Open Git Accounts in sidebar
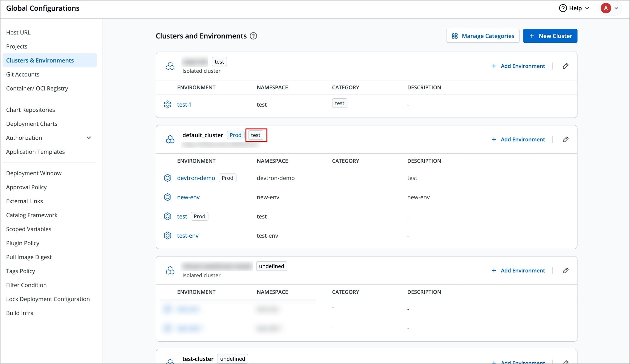This screenshot has height=364, width=630. [23, 74]
